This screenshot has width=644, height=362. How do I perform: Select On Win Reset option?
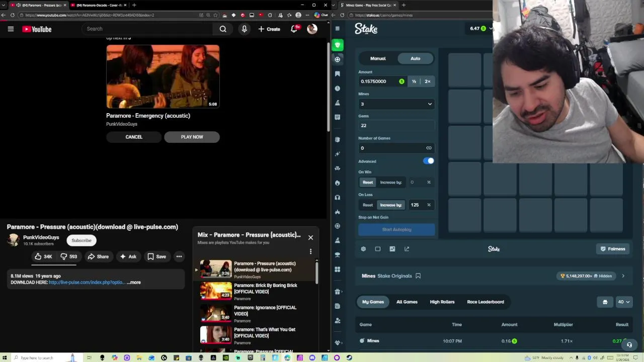coord(368,182)
